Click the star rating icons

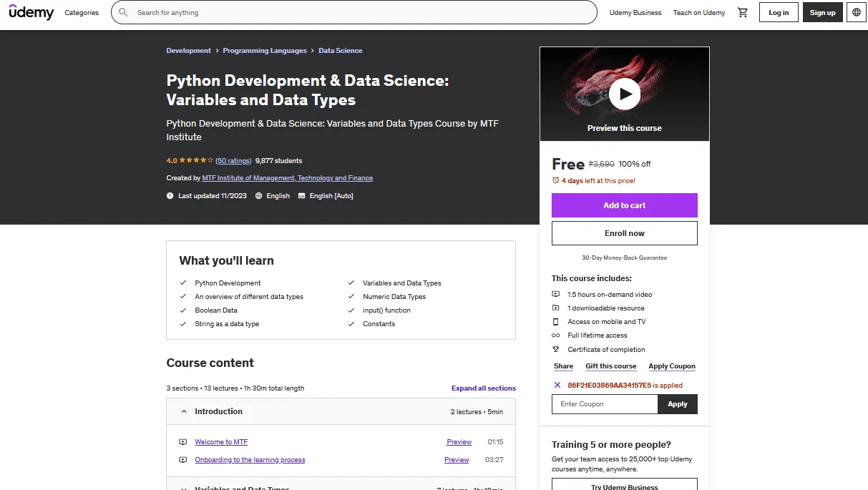pos(196,160)
